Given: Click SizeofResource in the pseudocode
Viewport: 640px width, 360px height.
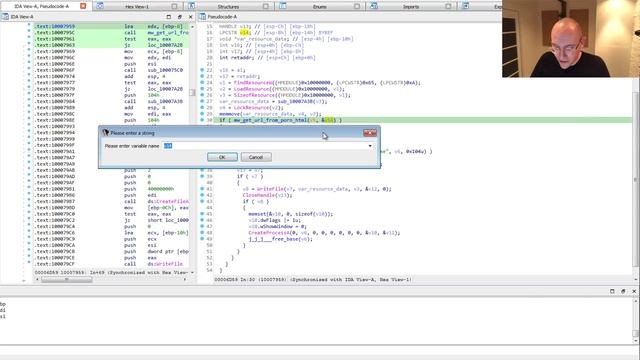Looking at the screenshot, I should pyautogui.click(x=254, y=95).
